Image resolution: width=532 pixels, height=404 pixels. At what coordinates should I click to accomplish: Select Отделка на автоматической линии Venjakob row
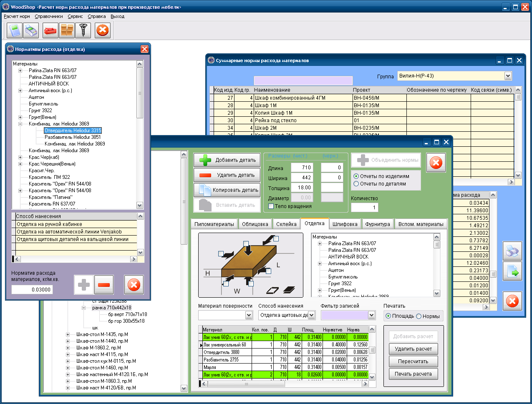point(76,232)
